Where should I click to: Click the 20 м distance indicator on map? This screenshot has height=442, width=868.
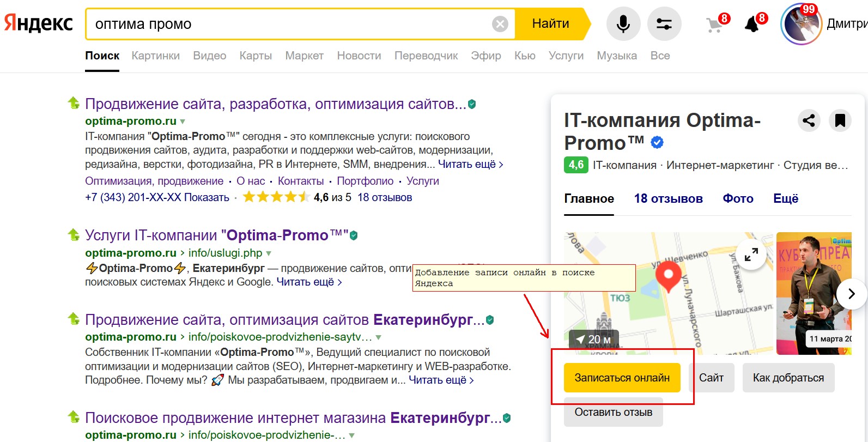(594, 340)
